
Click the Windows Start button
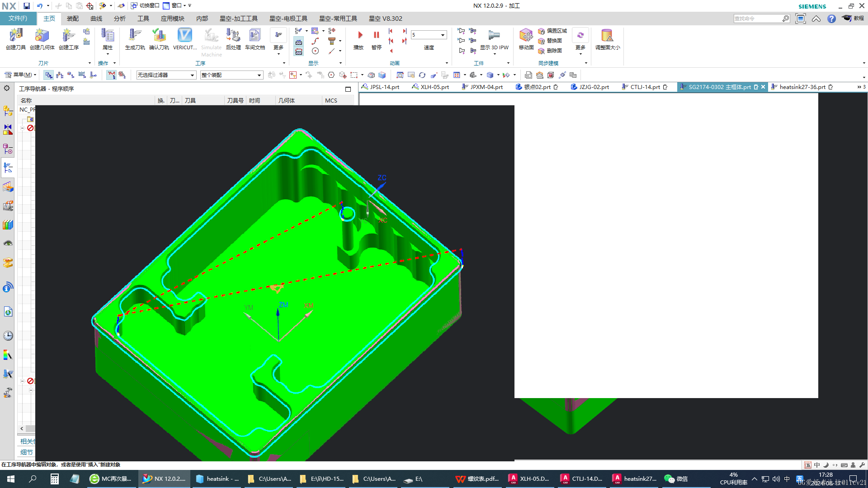tap(11, 479)
